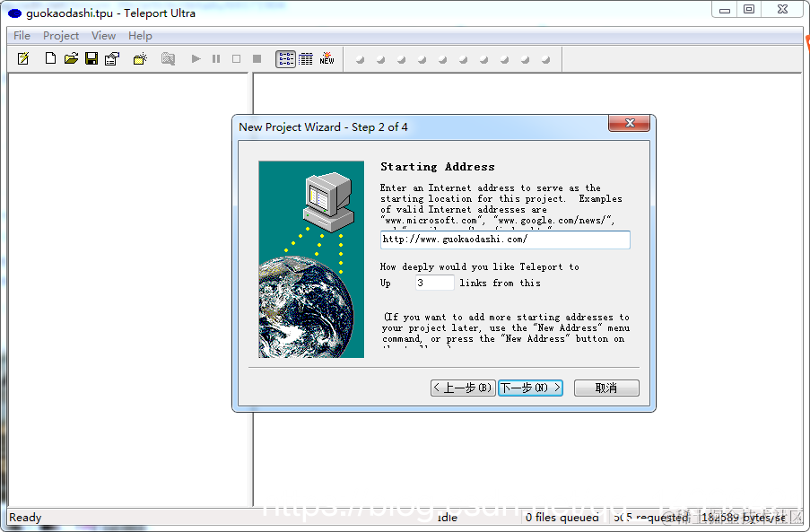Click the last thread indicator light
Screen dimensions: 810x532
pos(545,60)
